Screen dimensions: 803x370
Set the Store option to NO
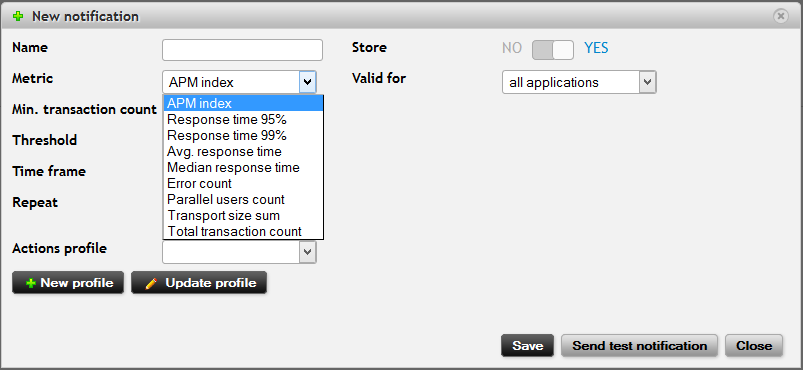coord(512,48)
